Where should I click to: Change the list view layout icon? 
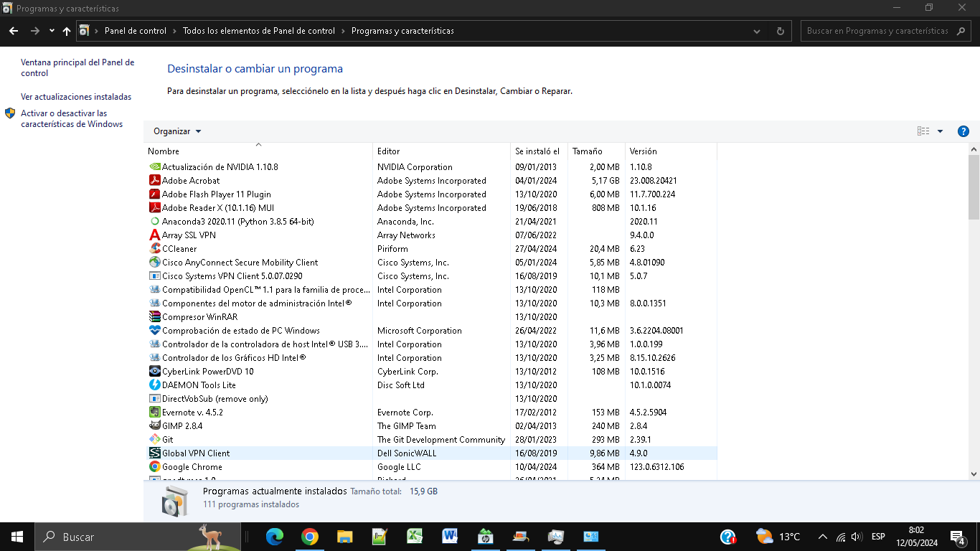tap(923, 131)
